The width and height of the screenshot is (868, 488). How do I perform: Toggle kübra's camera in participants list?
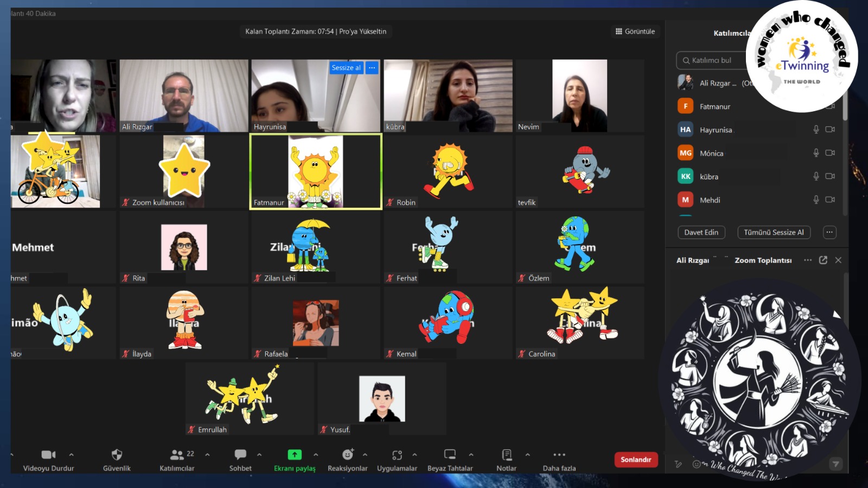tap(830, 176)
